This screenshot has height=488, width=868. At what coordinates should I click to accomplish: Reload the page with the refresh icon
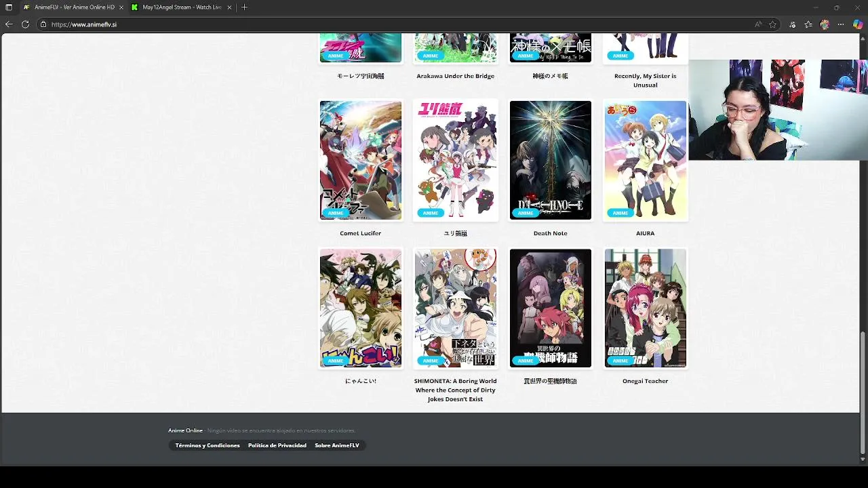click(25, 24)
